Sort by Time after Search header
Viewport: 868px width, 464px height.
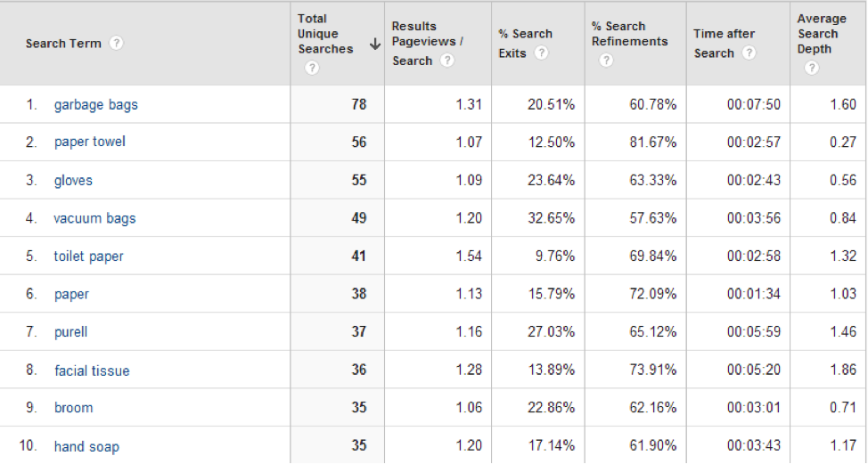(x=724, y=43)
